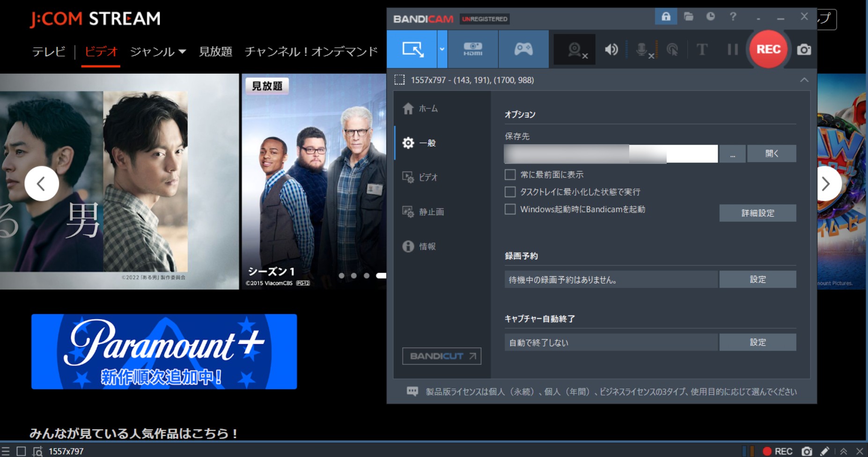Open output folder icon in title bar

coord(688,17)
